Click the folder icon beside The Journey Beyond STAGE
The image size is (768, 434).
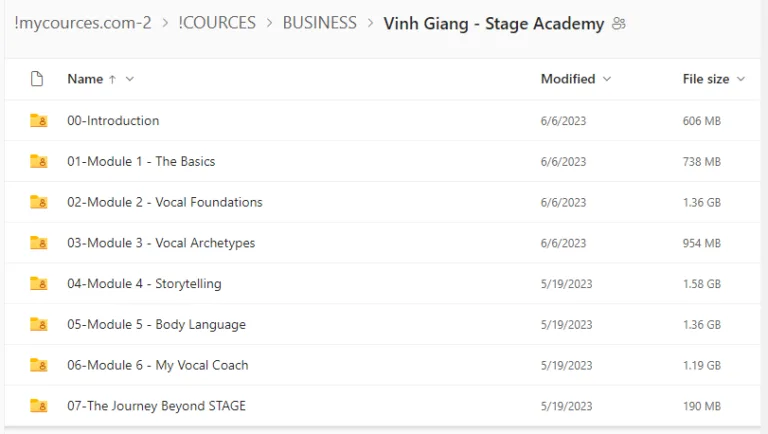coord(39,406)
